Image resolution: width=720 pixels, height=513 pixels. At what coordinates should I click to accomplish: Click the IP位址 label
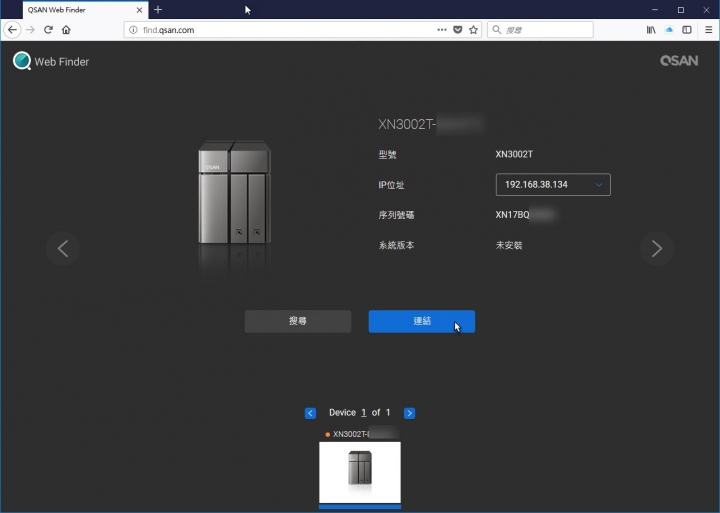(x=391, y=185)
